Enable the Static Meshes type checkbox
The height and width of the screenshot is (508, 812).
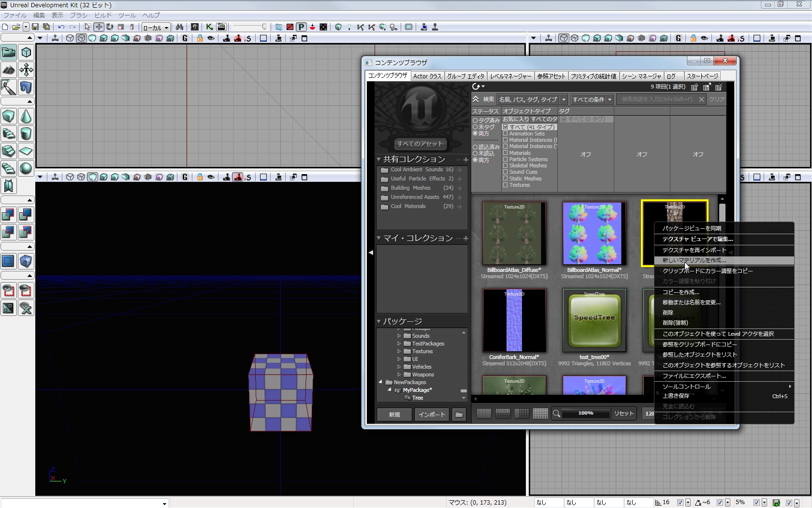pyautogui.click(x=506, y=179)
